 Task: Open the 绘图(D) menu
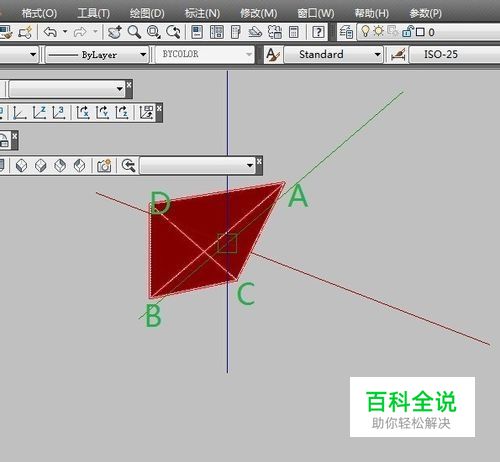point(147,13)
